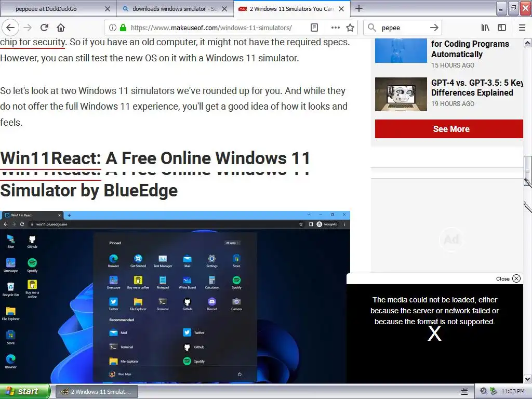Toggle reader view for this article
This screenshot has height=399, width=532.
tap(314, 28)
